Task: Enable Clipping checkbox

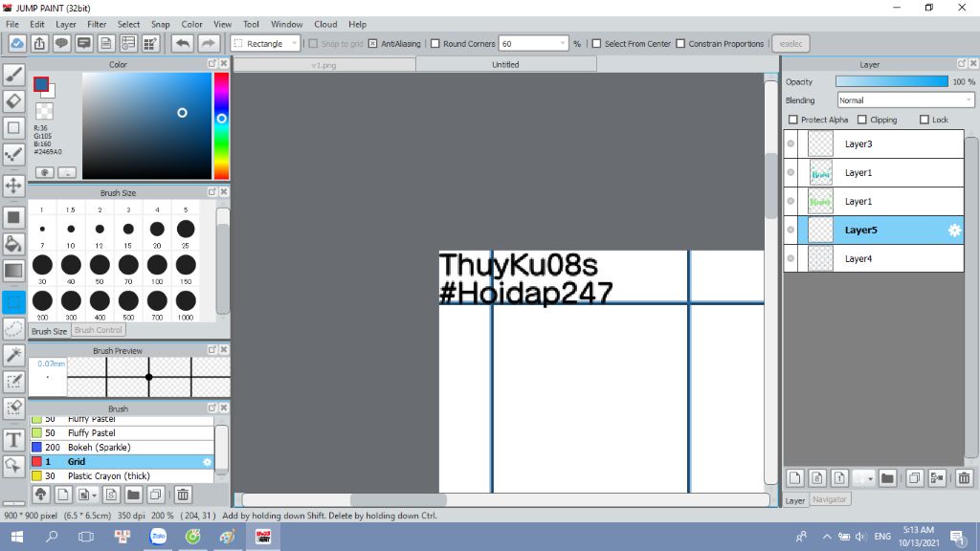Action: (x=862, y=120)
